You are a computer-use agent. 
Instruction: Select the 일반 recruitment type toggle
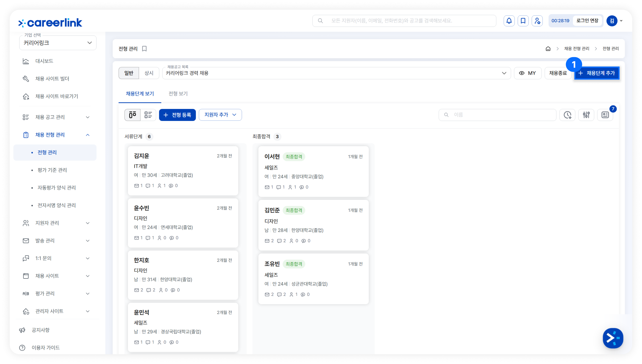pos(129,73)
